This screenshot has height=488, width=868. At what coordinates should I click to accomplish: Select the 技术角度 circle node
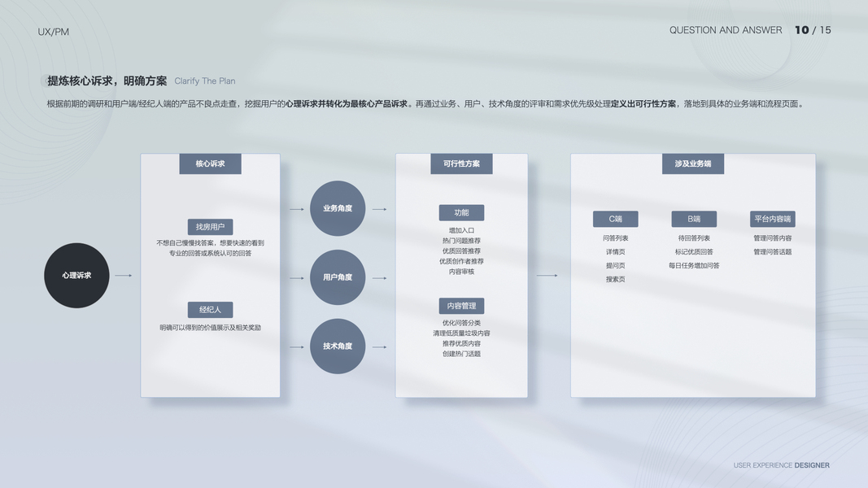coord(338,346)
